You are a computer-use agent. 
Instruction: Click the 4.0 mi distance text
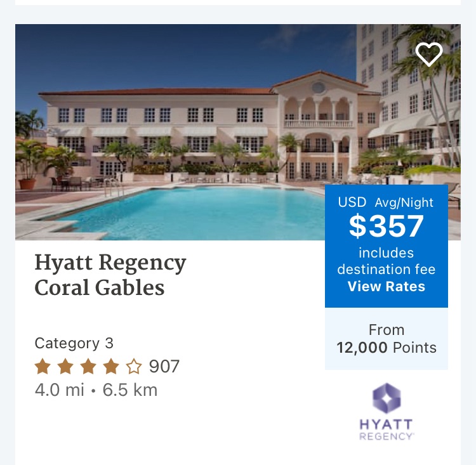[60, 390]
